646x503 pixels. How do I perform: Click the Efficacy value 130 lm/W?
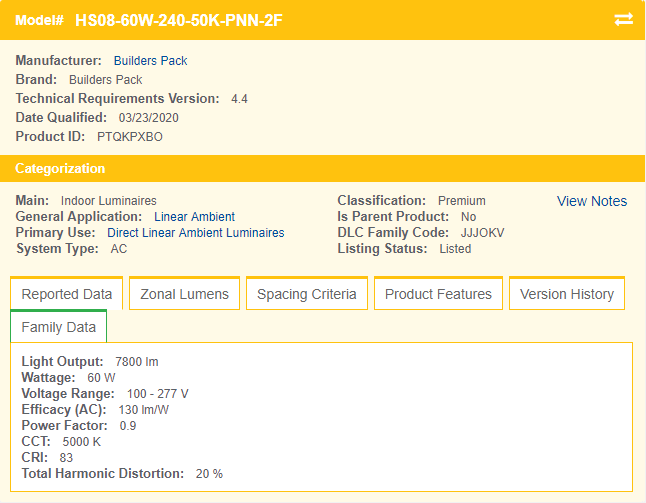coord(144,410)
